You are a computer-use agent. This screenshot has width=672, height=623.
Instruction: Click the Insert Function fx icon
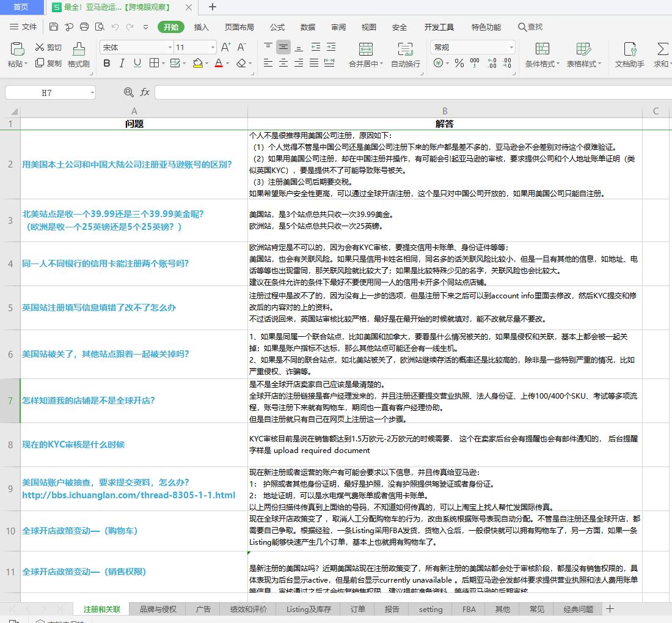(145, 92)
